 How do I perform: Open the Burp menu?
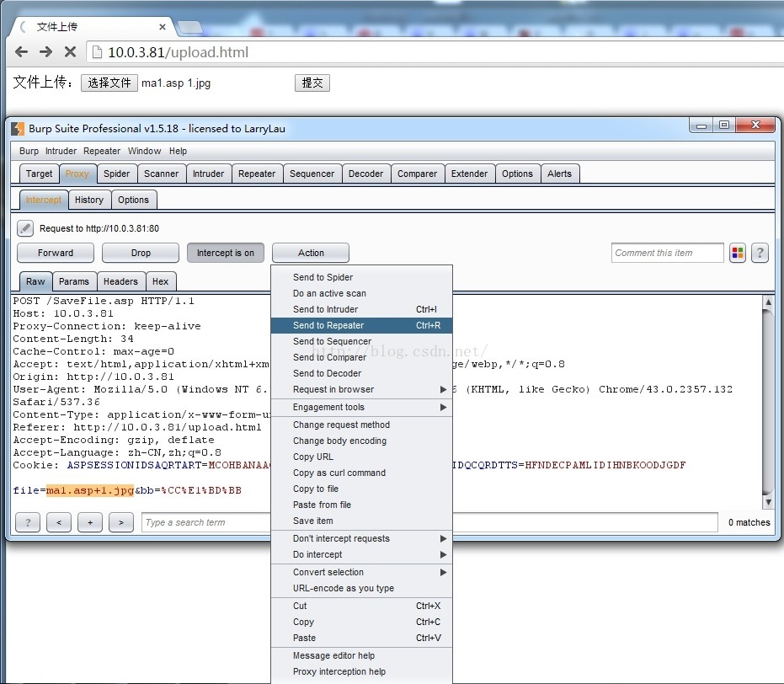pos(29,151)
